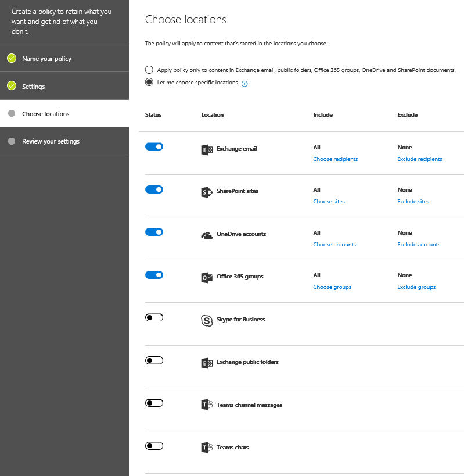Disable the Office 365 groups toggle

pyautogui.click(x=154, y=275)
